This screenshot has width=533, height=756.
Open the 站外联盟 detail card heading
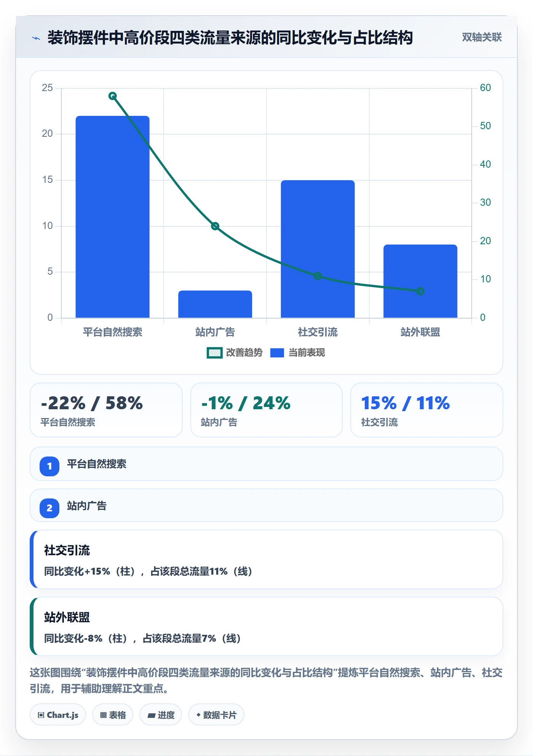coord(67,617)
